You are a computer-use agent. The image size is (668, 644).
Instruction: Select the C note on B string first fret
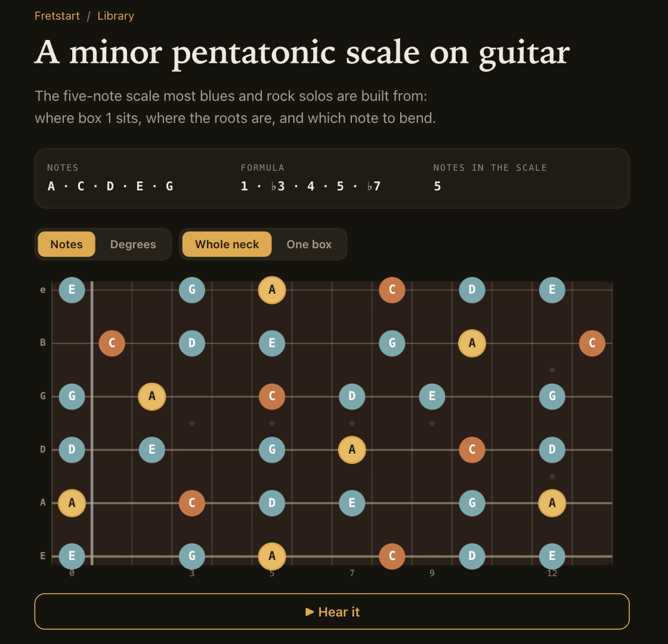tap(112, 343)
